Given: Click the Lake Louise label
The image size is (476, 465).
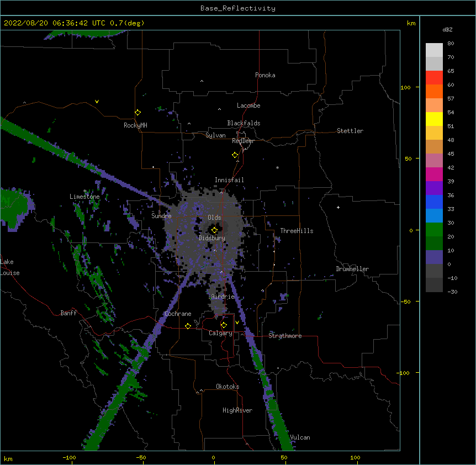Looking at the screenshot, I should click(x=10, y=267).
